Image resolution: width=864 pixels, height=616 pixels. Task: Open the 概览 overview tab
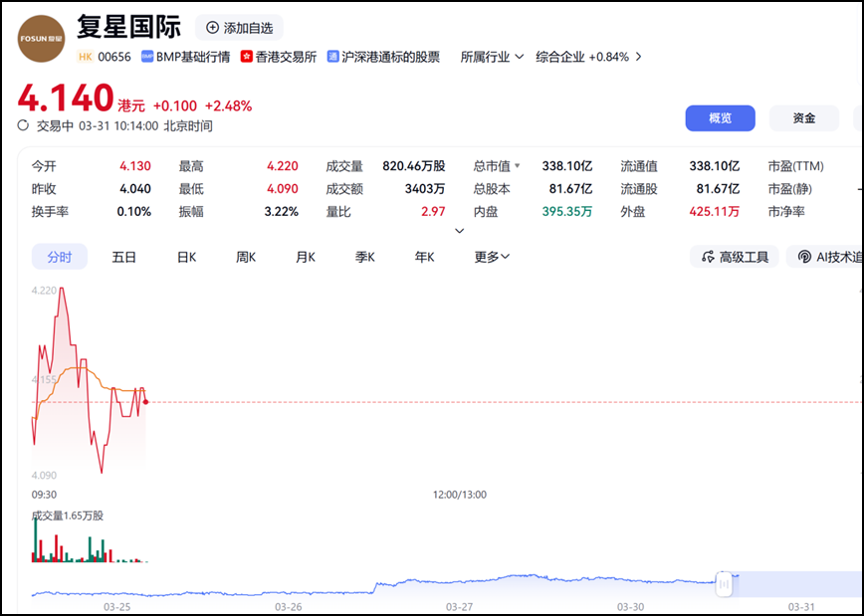pos(721,117)
